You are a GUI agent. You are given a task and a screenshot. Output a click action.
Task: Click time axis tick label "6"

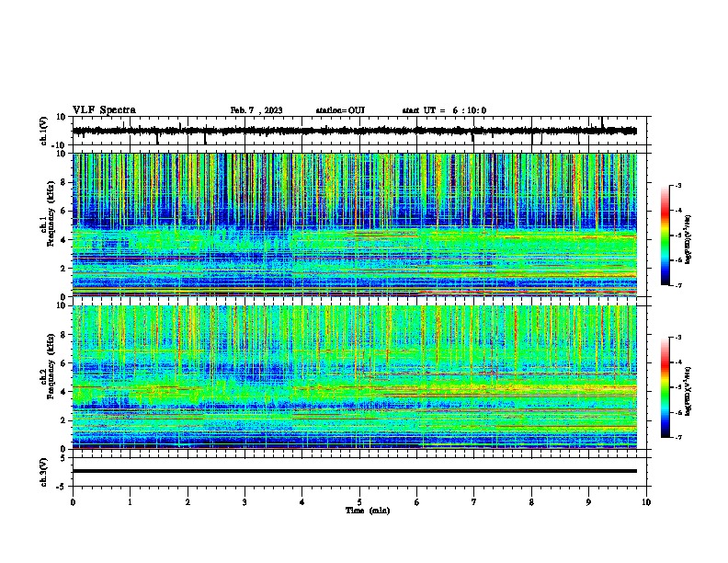coord(417,502)
